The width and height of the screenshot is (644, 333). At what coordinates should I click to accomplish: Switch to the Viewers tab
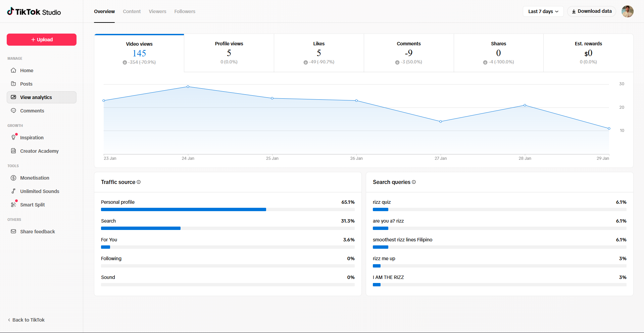tap(157, 11)
